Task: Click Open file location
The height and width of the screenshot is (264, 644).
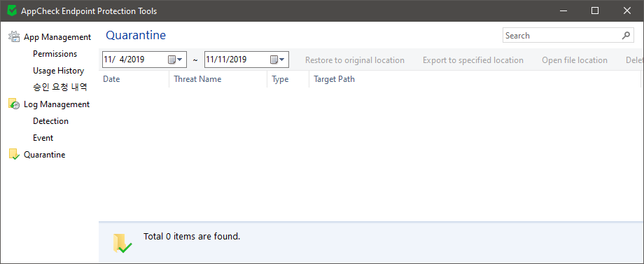Action: pos(575,60)
